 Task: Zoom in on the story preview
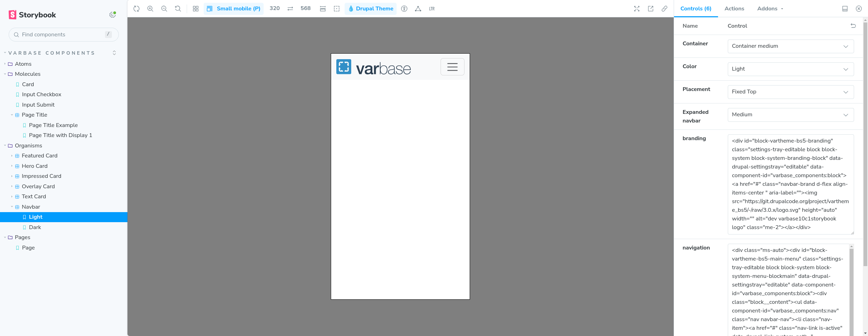point(150,9)
